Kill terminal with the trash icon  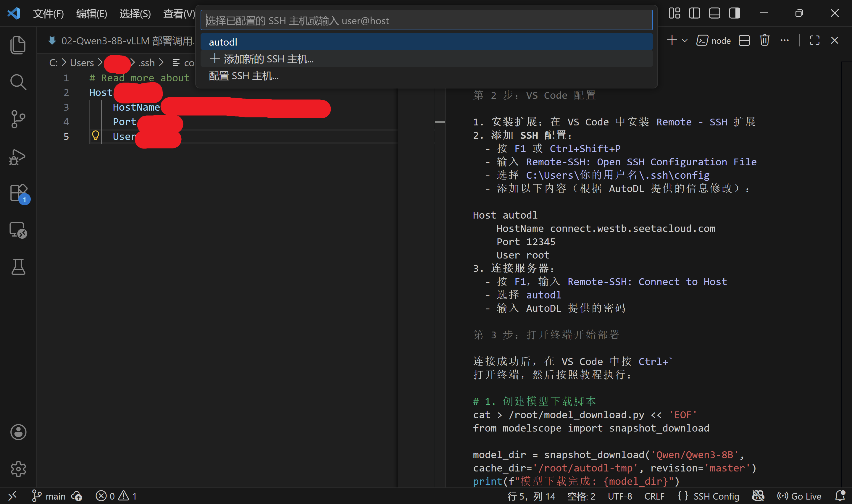click(x=764, y=41)
